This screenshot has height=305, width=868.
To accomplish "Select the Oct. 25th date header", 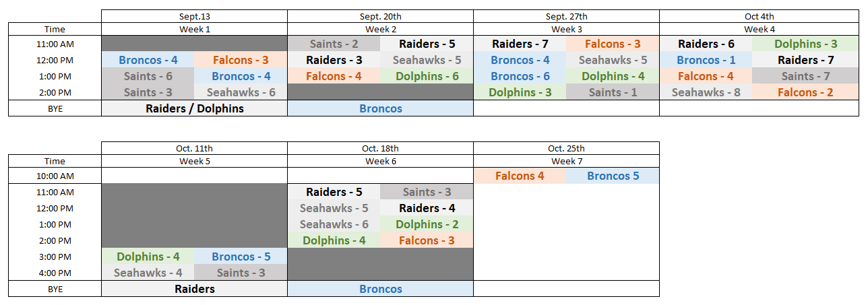I will pyautogui.click(x=566, y=148).
